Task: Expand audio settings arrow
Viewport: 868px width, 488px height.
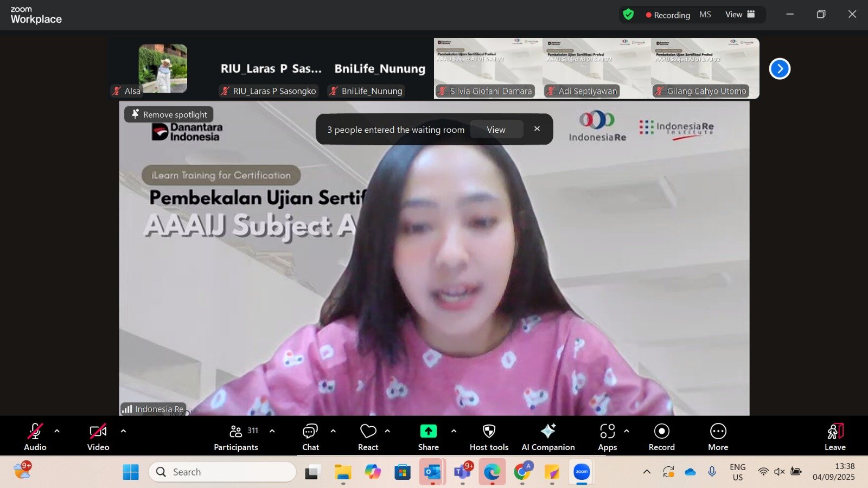Action: pyautogui.click(x=57, y=431)
